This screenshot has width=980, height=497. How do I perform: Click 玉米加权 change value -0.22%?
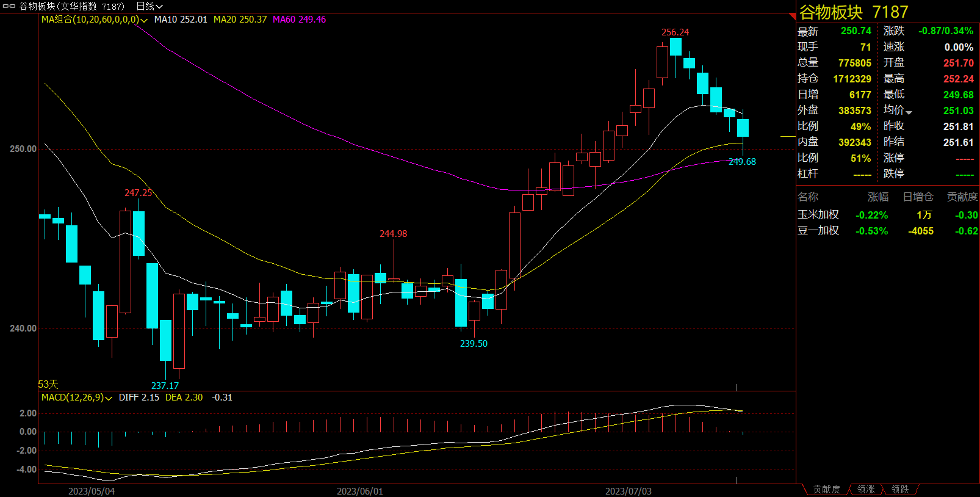[x=871, y=215]
